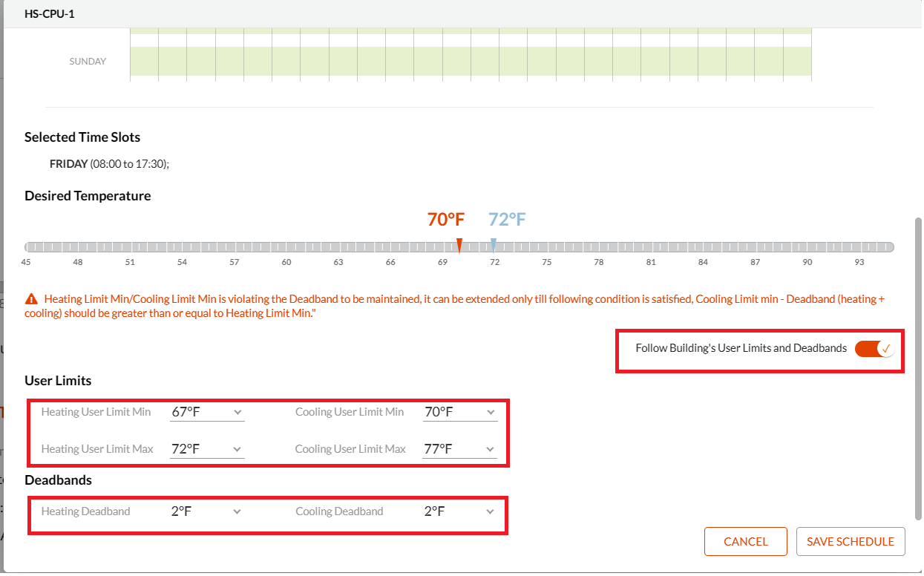Select the FRIDAY 08:00 to 17:30 slot

pos(108,163)
